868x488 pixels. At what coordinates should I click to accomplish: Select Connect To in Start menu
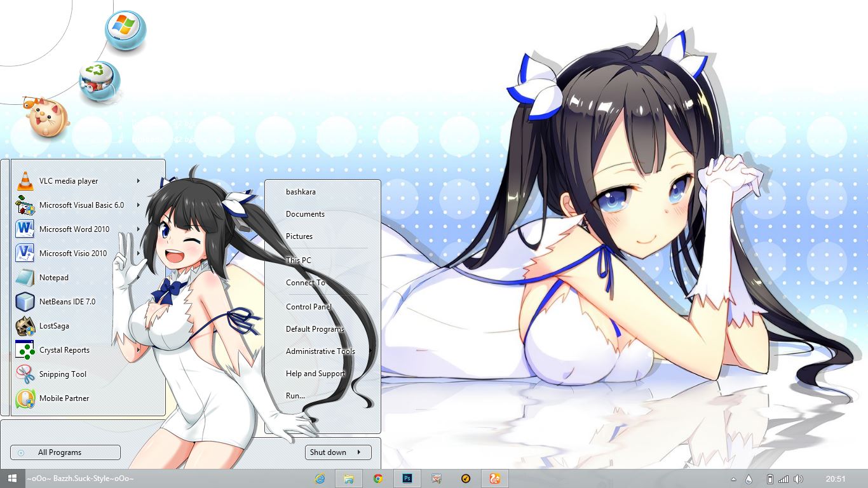tap(306, 283)
